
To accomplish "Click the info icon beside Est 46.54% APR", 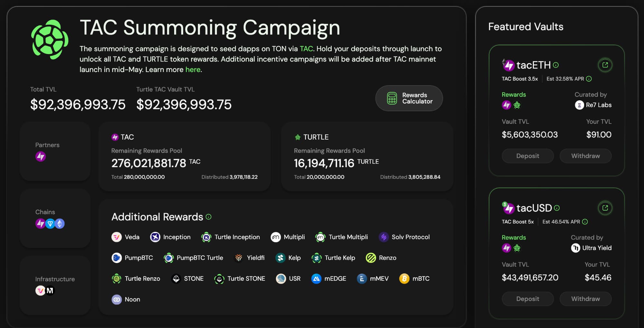I will [585, 222].
